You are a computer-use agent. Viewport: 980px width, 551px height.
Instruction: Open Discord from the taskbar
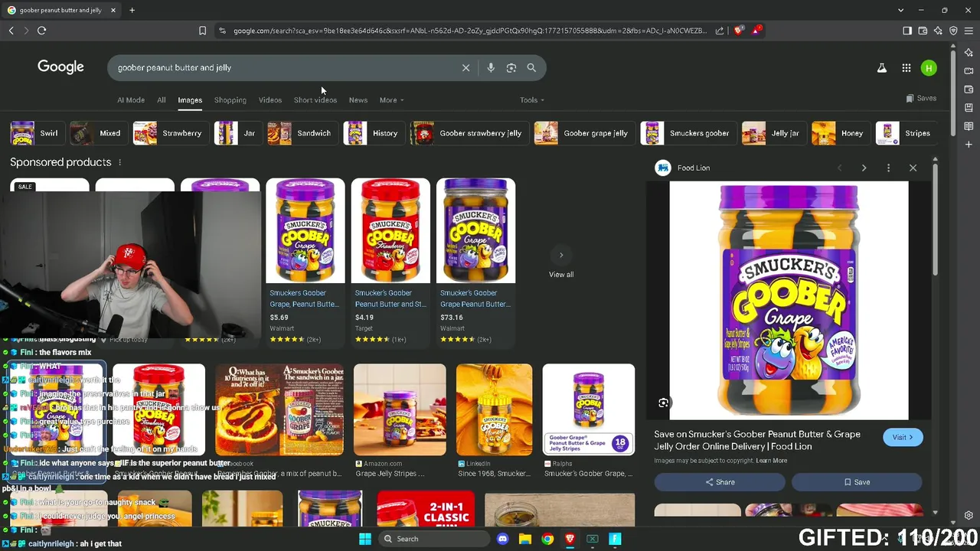coord(502,539)
